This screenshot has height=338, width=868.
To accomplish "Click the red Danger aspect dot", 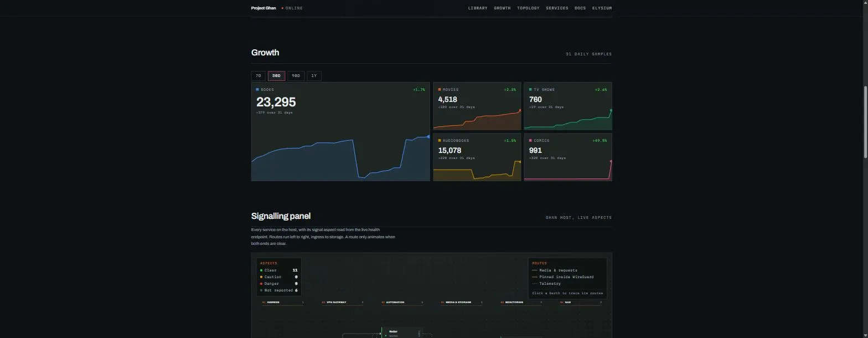I will 261,284.
